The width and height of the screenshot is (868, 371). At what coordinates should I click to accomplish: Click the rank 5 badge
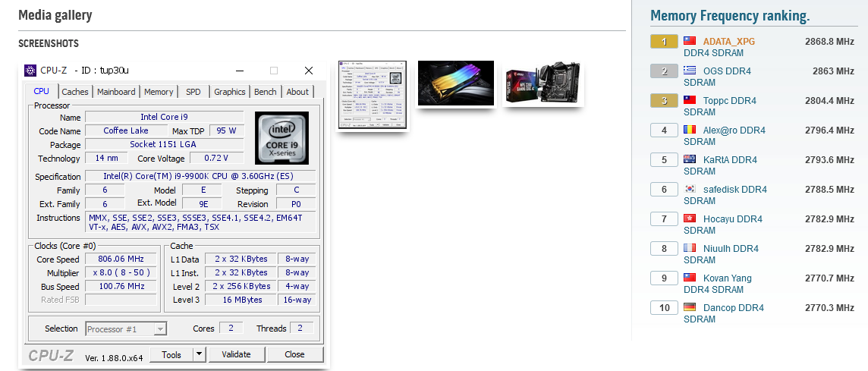click(664, 160)
